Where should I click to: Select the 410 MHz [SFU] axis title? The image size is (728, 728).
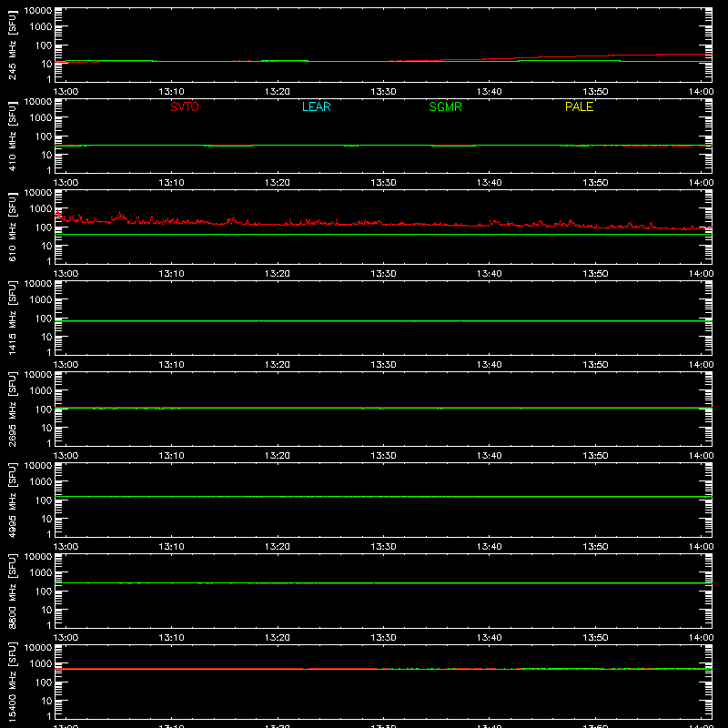pos(13,136)
